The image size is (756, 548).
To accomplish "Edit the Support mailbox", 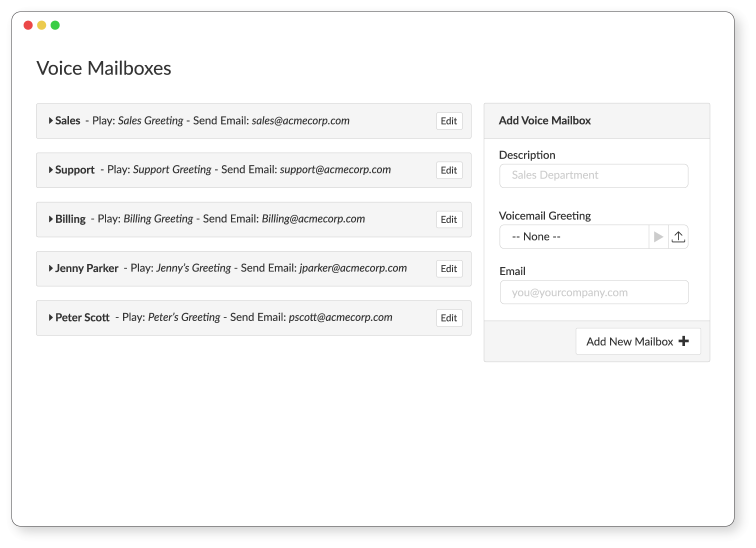I will [x=448, y=170].
